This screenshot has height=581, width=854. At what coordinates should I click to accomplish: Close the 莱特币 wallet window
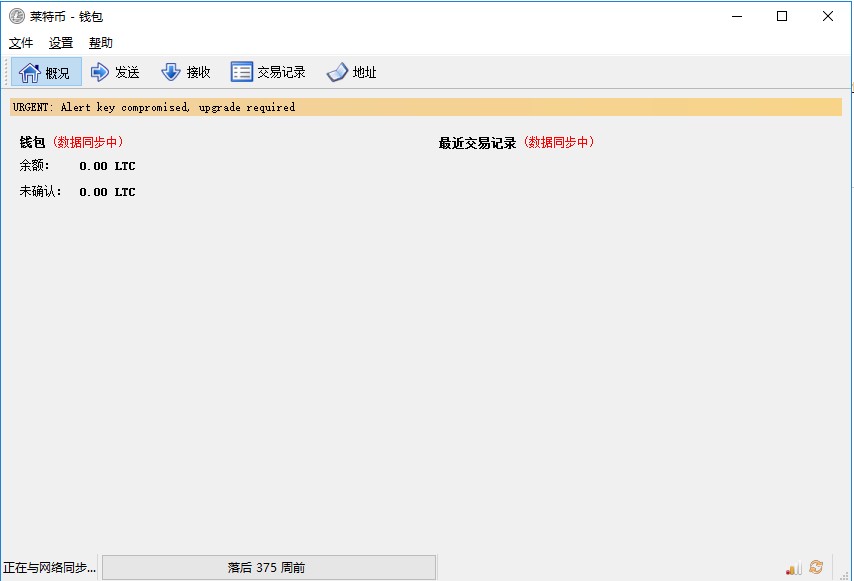tap(828, 16)
